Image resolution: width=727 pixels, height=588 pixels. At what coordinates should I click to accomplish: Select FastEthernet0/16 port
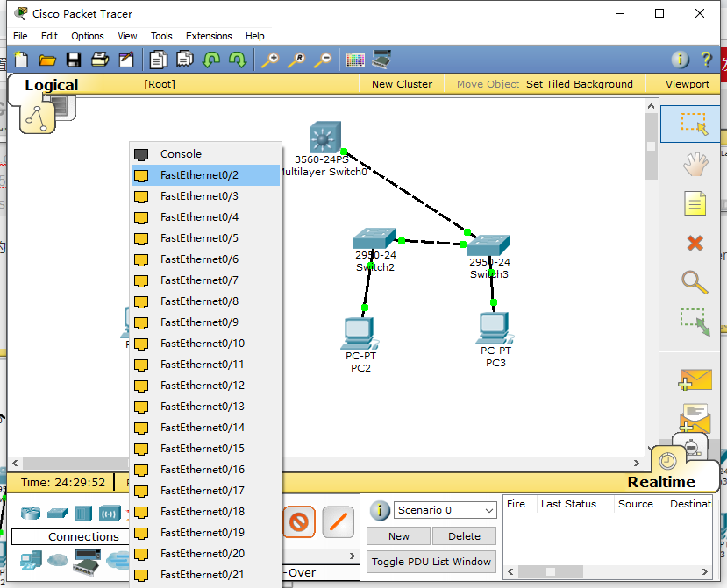205,470
